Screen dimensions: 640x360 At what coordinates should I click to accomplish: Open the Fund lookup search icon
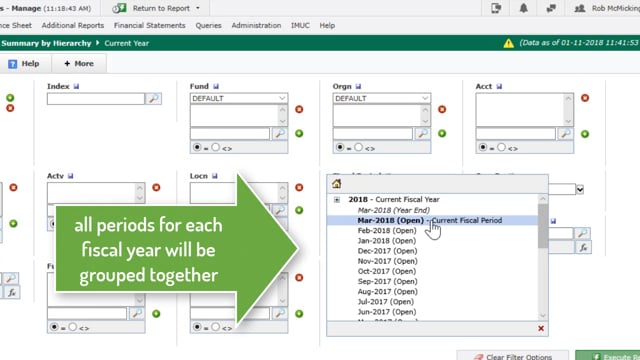click(280, 133)
